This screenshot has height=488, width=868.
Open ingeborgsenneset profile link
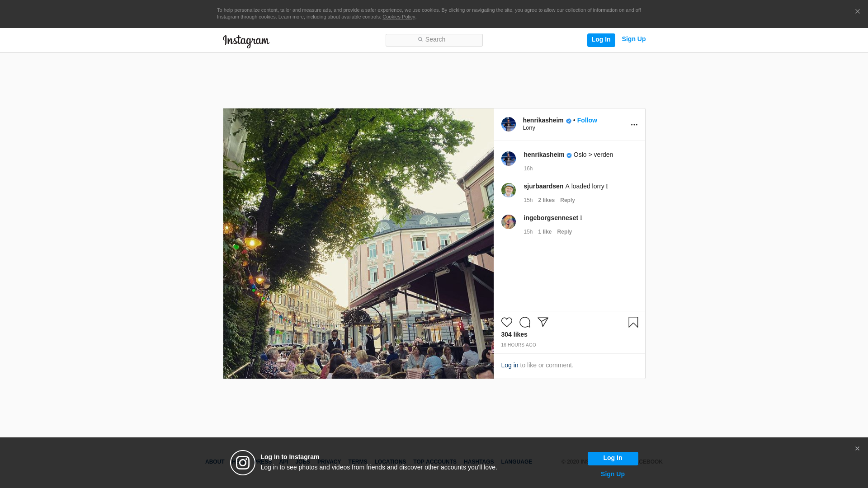[x=551, y=218]
